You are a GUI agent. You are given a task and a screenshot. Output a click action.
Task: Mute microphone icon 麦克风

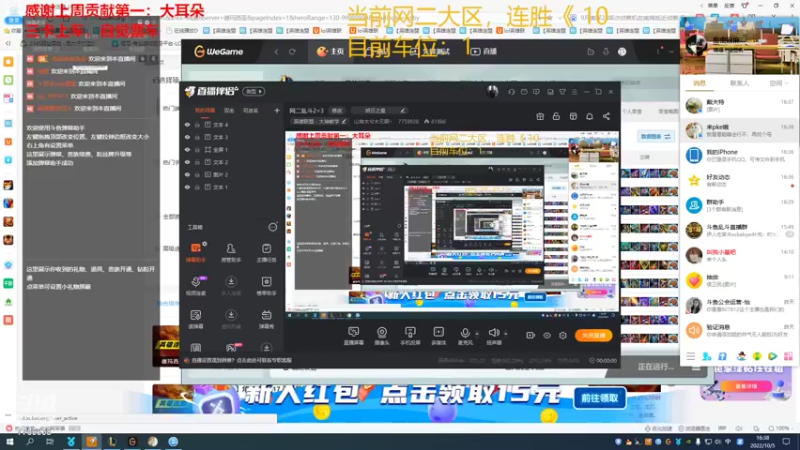point(465,336)
